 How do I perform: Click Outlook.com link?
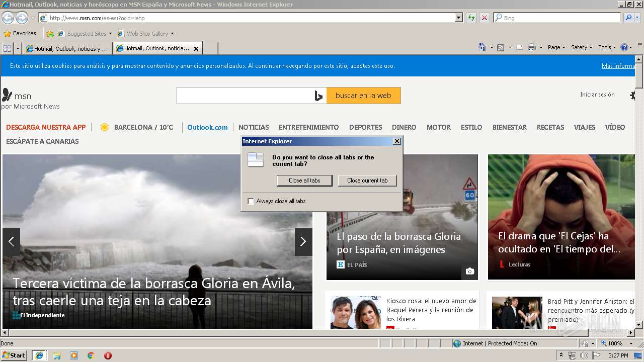pyautogui.click(x=207, y=127)
